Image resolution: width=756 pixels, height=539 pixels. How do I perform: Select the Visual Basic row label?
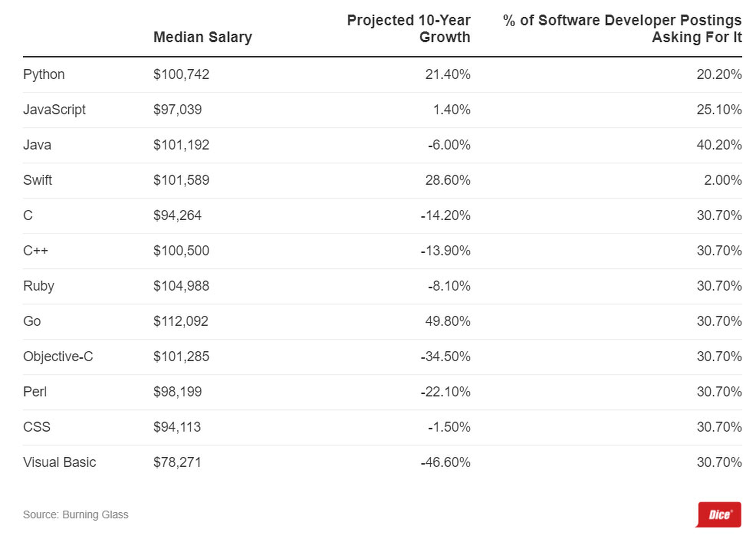click(59, 462)
